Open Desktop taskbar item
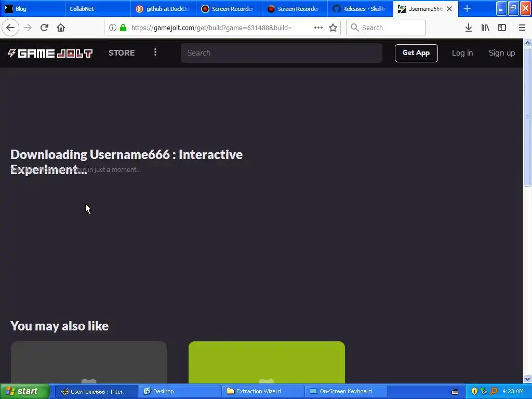Image resolution: width=532 pixels, height=399 pixels. coord(179,391)
